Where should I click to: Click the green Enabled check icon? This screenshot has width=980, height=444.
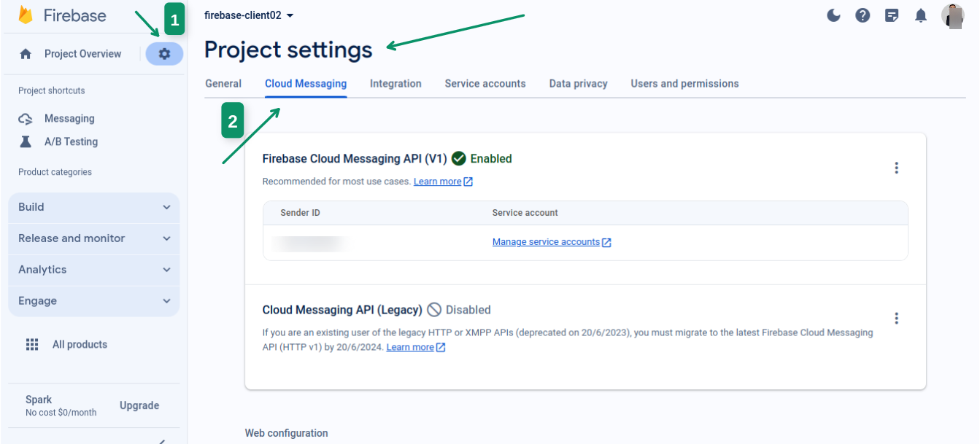[x=458, y=158]
